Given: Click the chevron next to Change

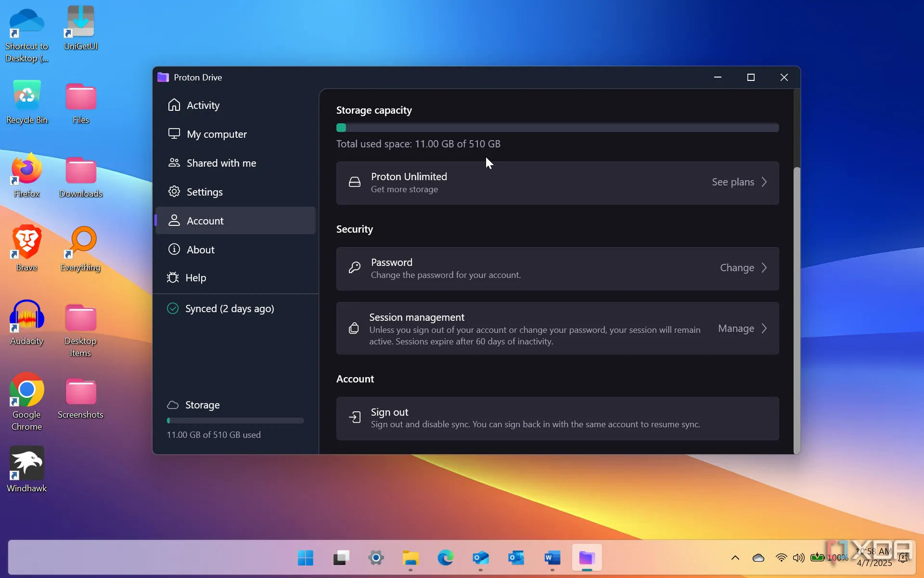Looking at the screenshot, I should click(764, 268).
